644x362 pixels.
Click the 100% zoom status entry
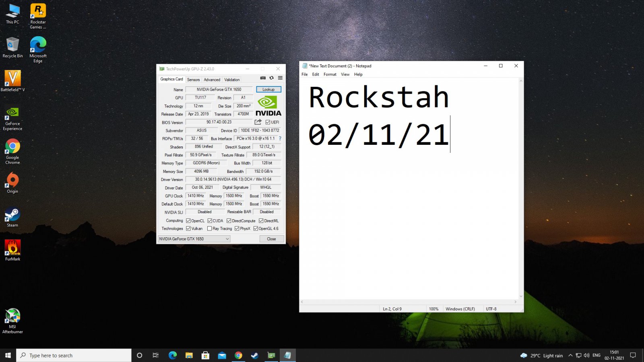pyautogui.click(x=433, y=309)
